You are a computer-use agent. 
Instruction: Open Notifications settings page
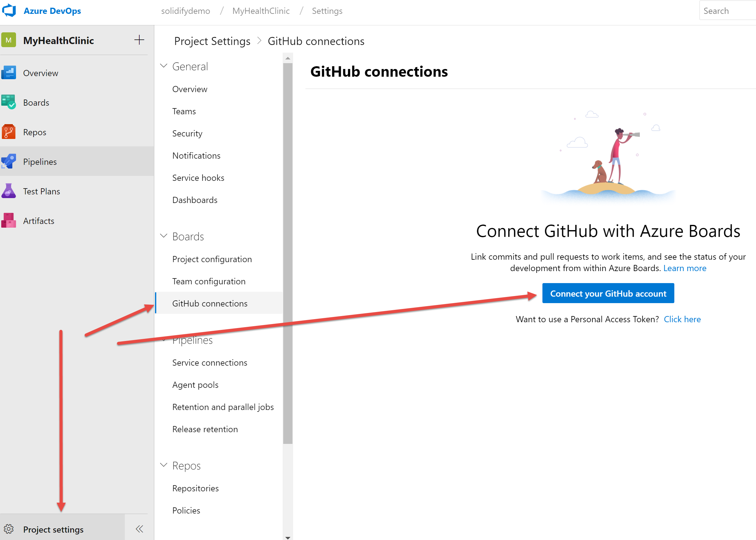pos(196,156)
